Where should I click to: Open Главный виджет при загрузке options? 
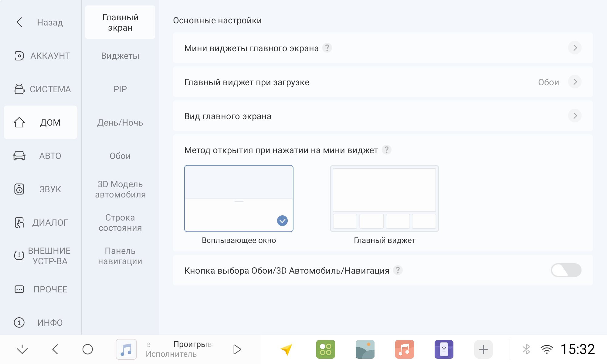383,82
